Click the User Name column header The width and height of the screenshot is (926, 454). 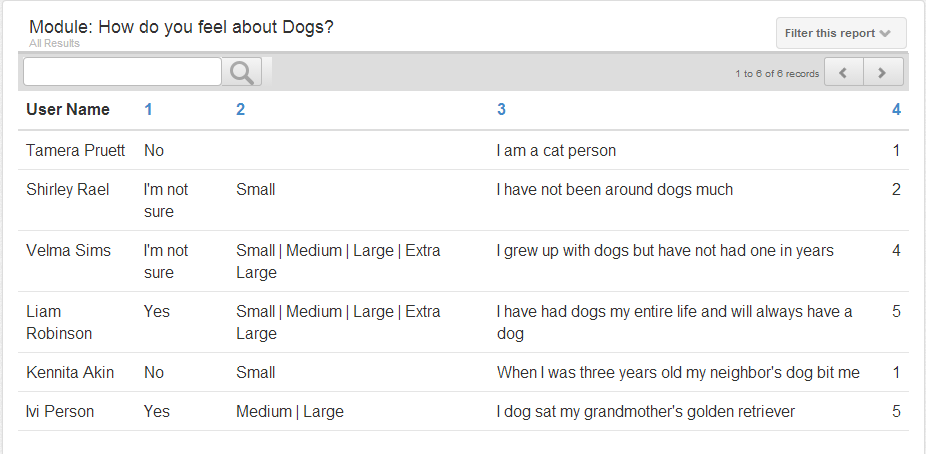[68, 109]
